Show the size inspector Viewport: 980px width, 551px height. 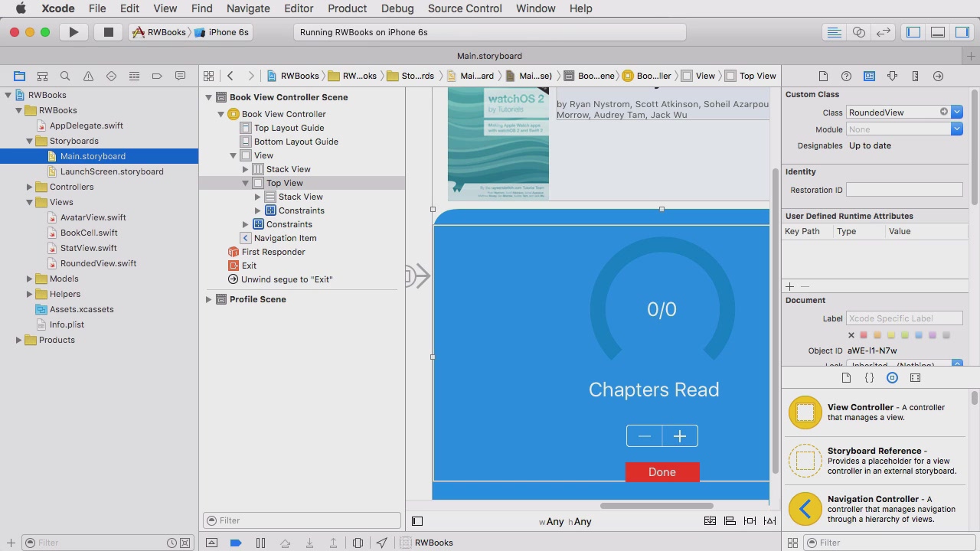pyautogui.click(x=915, y=76)
